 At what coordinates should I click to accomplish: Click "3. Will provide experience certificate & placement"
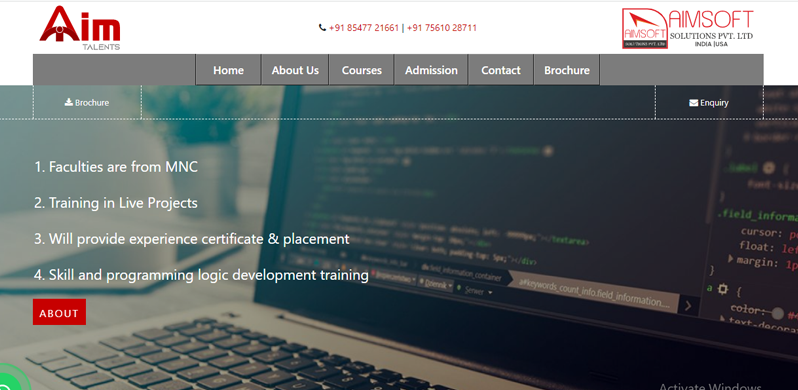192,239
